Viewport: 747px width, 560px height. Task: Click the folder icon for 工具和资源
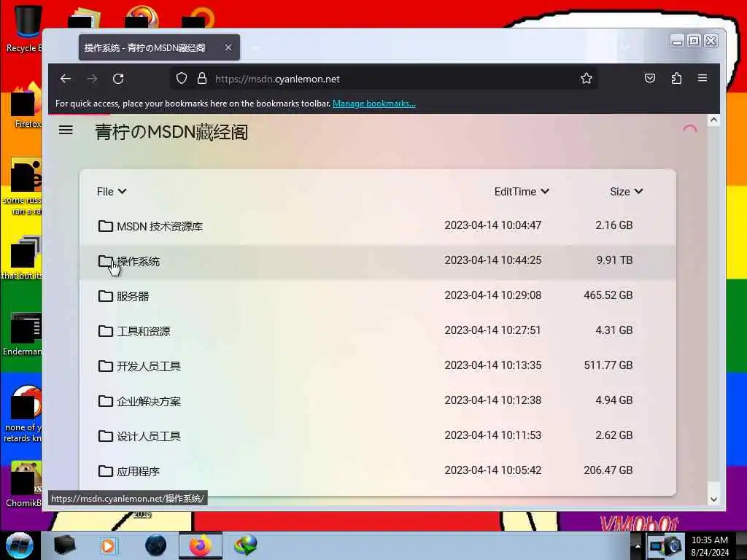point(105,331)
